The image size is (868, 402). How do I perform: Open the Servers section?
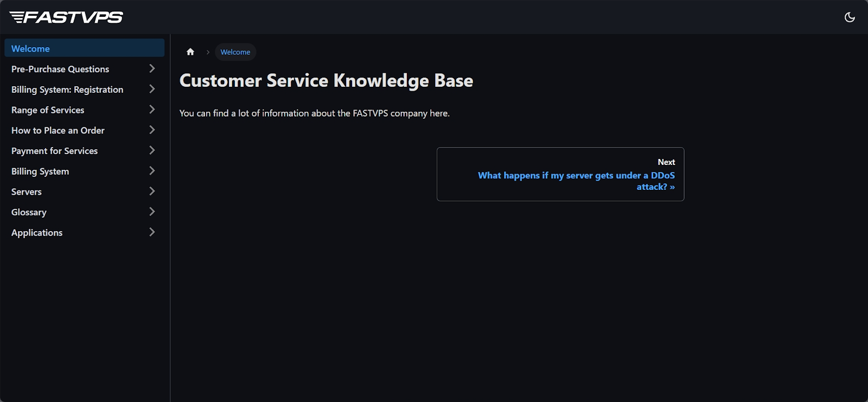(x=27, y=192)
